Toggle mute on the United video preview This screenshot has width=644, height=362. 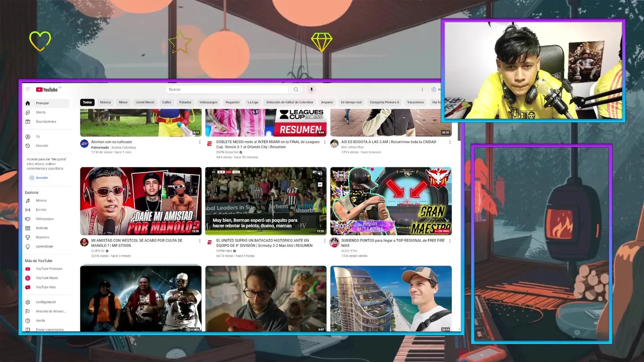tap(320, 173)
